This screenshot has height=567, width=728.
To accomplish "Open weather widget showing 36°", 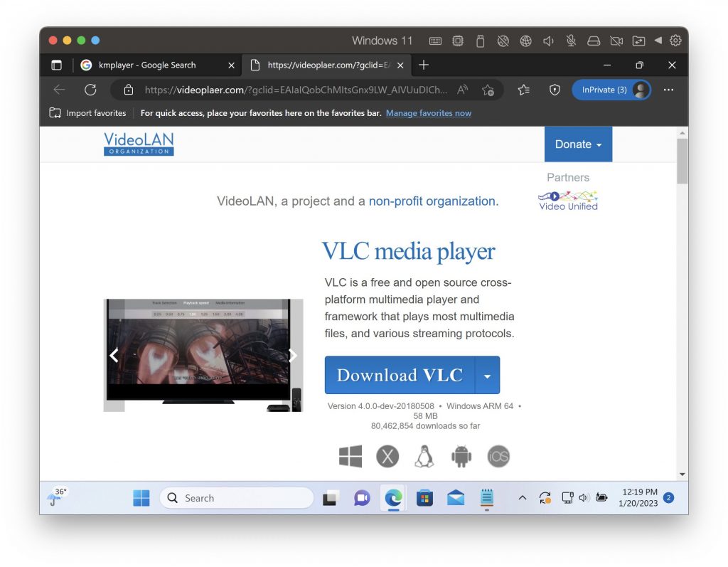I will [x=57, y=497].
